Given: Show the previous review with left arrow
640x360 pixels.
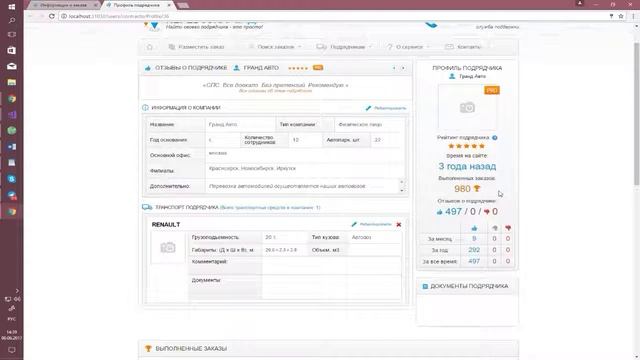Looking at the screenshot, I should [394, 68].
